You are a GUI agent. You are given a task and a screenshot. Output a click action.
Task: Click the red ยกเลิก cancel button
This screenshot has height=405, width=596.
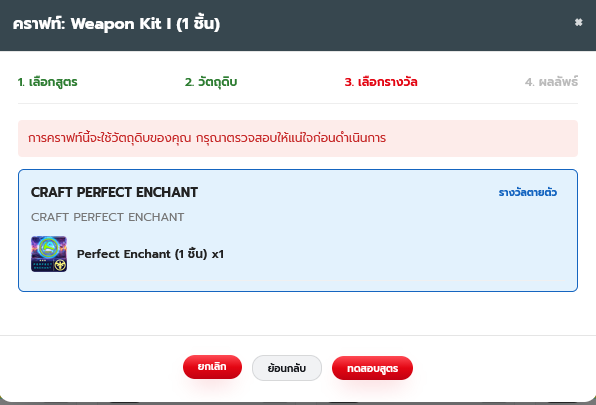[212, 367]
